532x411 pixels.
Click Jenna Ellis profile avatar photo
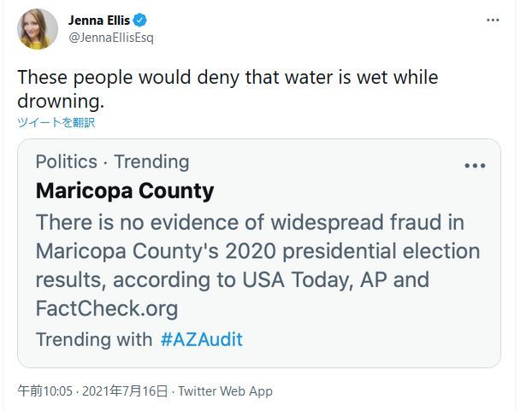[x=38, y=29]
